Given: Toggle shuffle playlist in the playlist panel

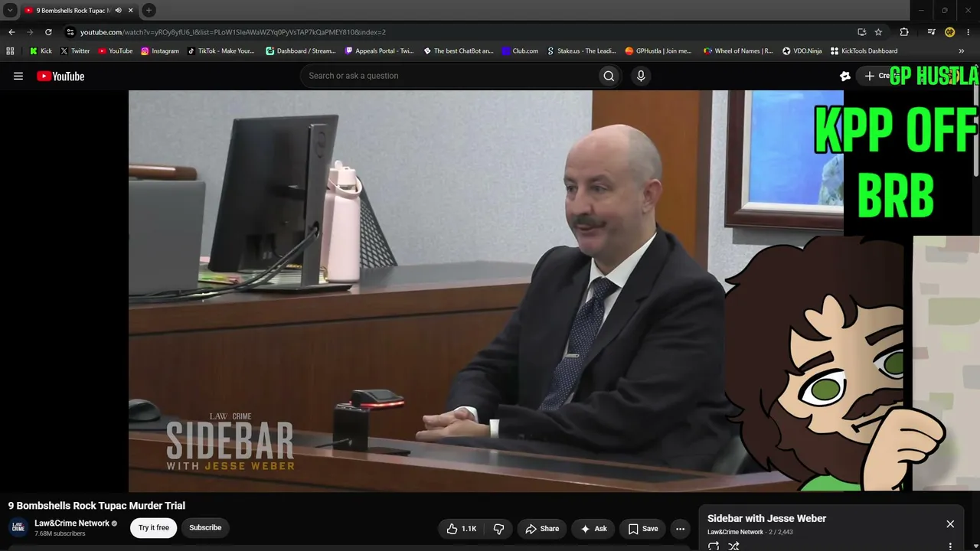Looking at the screenshot, I should [733, 546].
